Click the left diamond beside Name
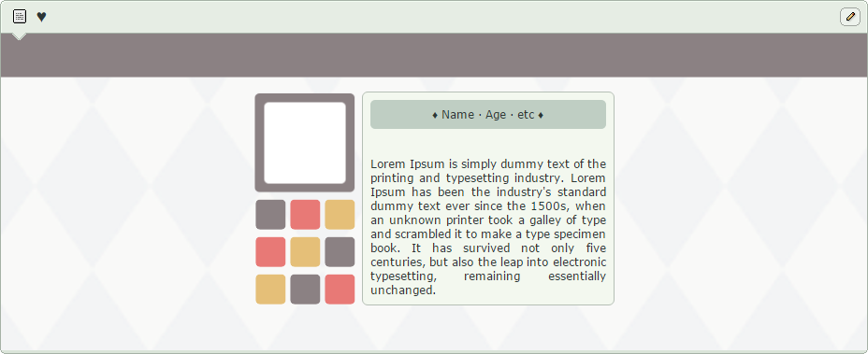 click(x=435, y=115)
